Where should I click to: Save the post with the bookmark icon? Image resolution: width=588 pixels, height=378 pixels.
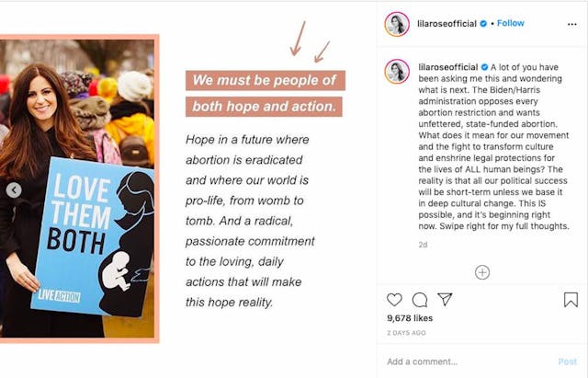point(571,300)
